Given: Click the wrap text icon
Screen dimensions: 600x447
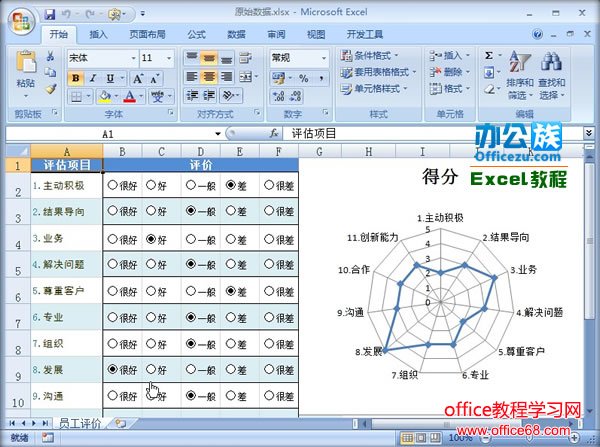Looking at the screenshot, I should tap(245, 58).
